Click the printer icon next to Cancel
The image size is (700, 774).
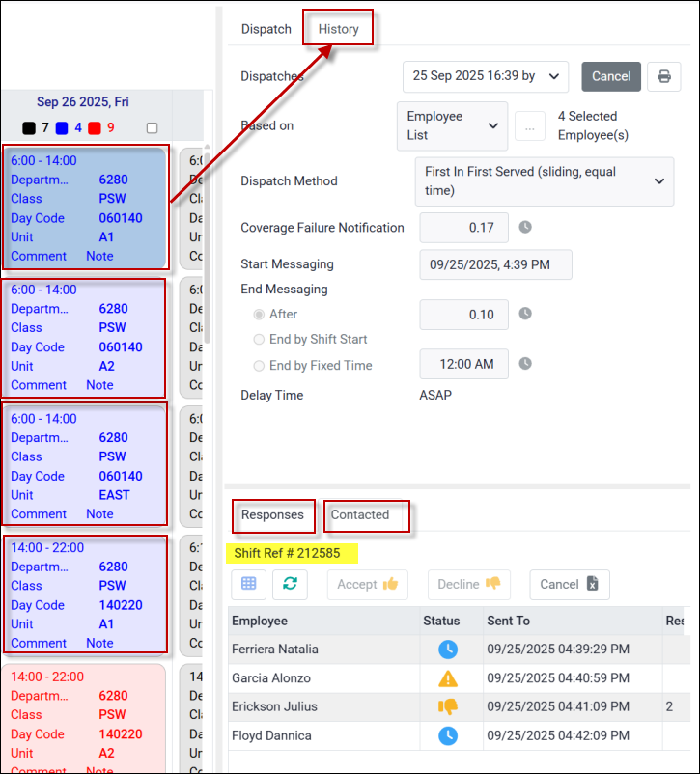pos(664,76)
